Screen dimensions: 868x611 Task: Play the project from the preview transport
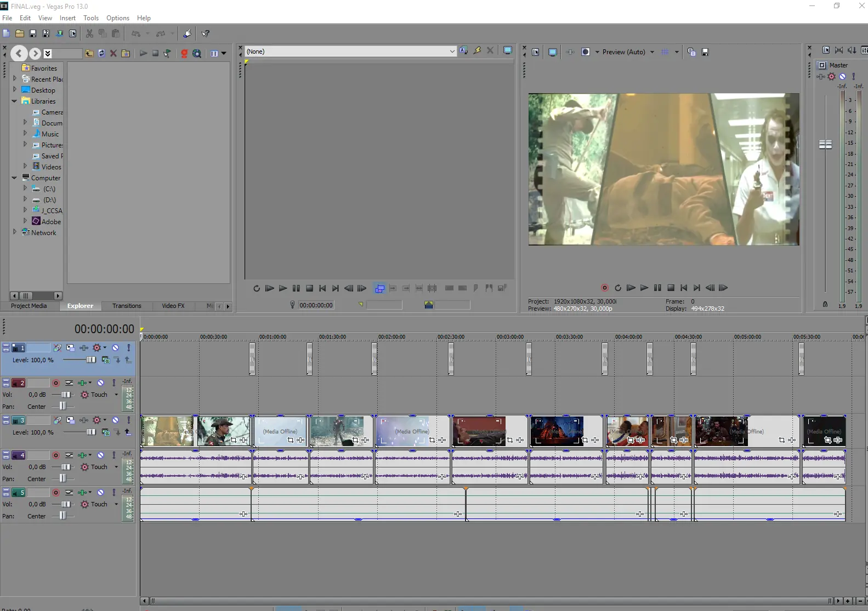tap(644, 288)
